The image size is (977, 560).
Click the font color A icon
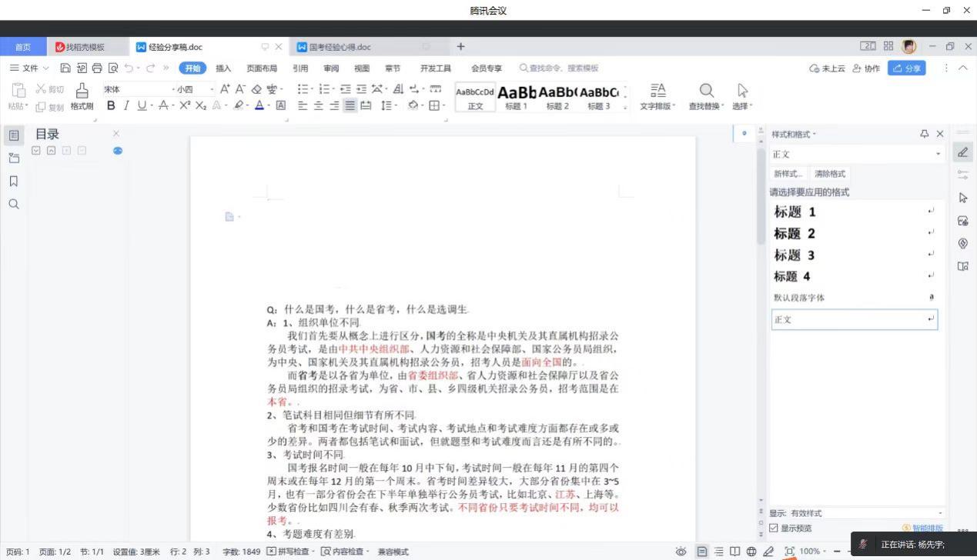[259, 106]
